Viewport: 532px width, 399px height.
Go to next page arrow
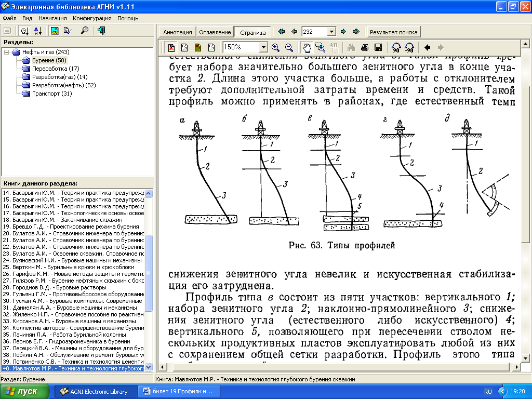(343, 32)
